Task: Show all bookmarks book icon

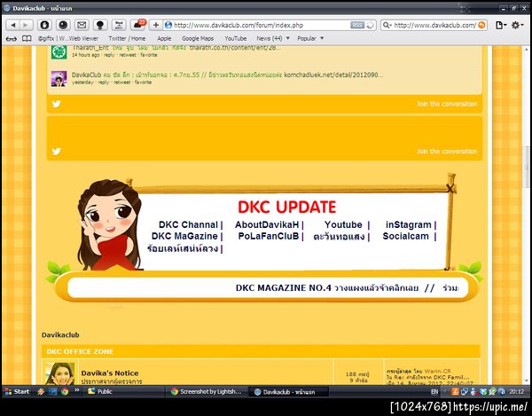Action: (27, 38)
